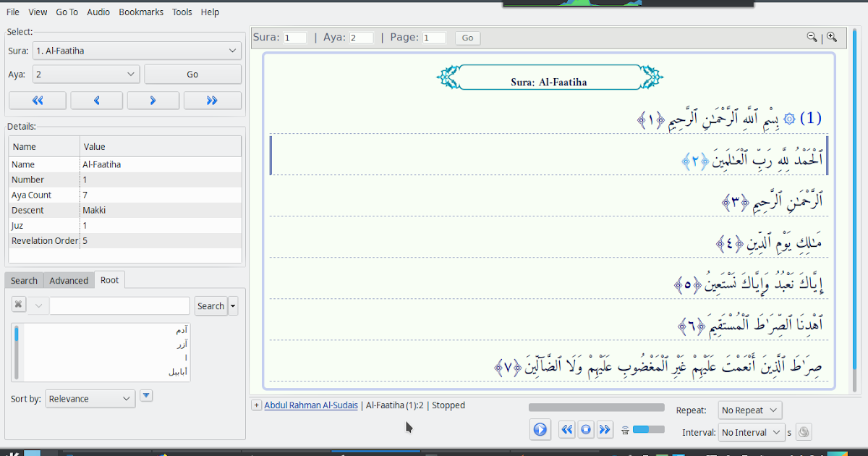The width and height of the screenshot is (868, 456).
Task: Click the root list scrollbar
Action: point(17,352)
